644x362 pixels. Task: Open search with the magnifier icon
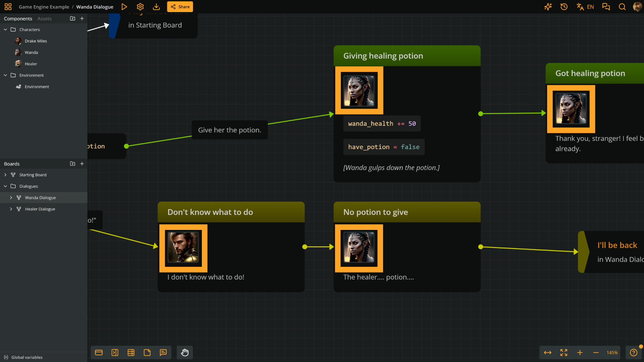(x=622, y=7)
